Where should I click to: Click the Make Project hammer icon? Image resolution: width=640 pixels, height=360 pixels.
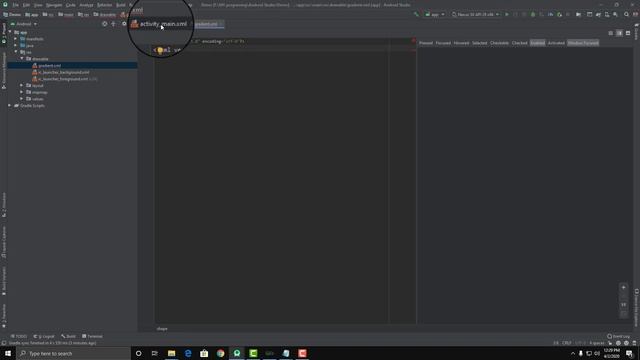416,14
